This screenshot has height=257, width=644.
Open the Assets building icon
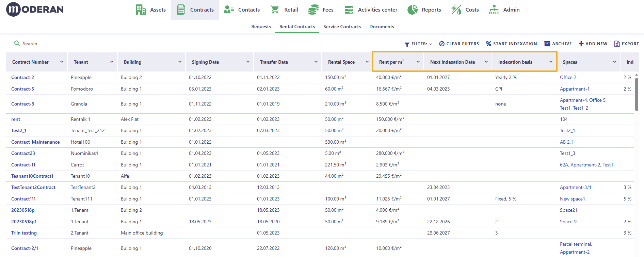tap(141, 10)
